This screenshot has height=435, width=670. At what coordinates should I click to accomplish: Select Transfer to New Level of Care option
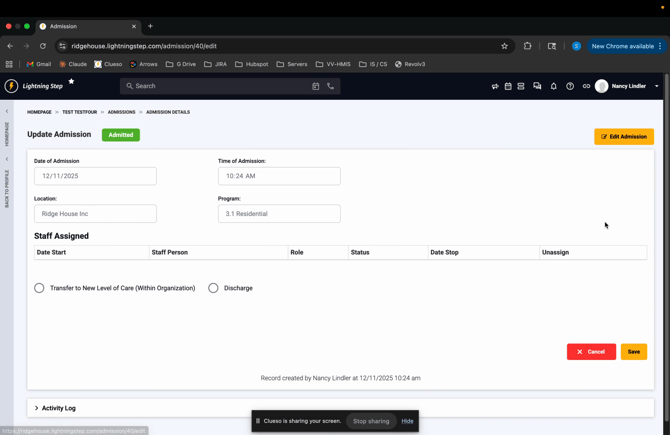tap(39, 288)
